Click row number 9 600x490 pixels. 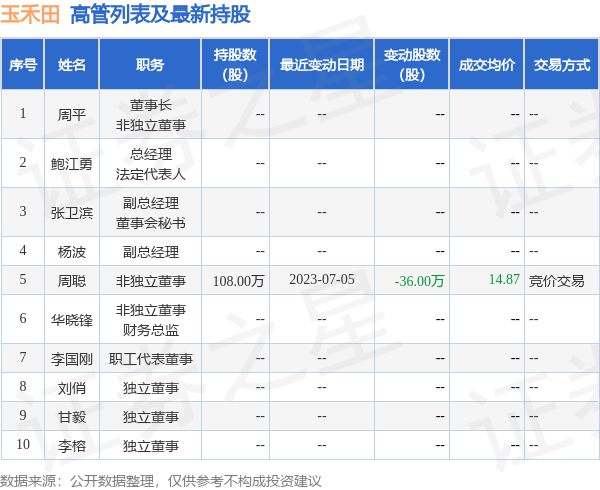pos(23,415)
